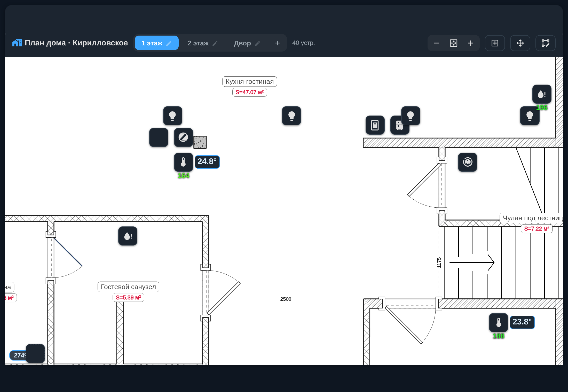Click the add device square-plus icon
568x392 pixels.
click(495, 43)
